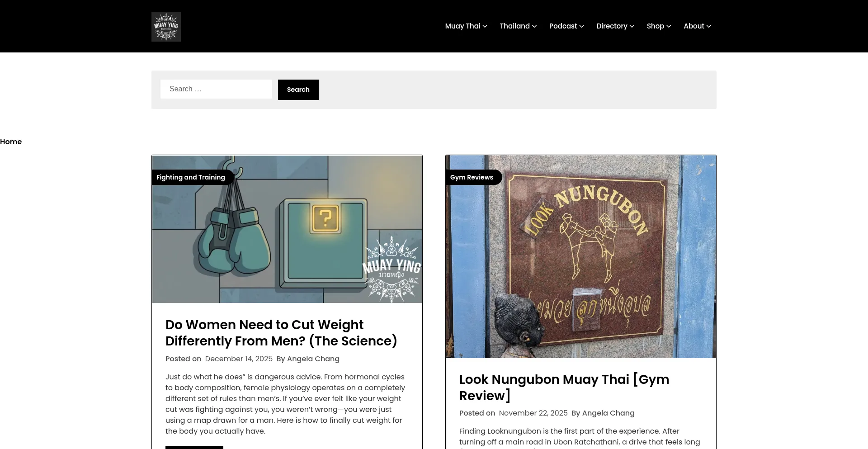Click the black Search button

[x=298, y=90]
